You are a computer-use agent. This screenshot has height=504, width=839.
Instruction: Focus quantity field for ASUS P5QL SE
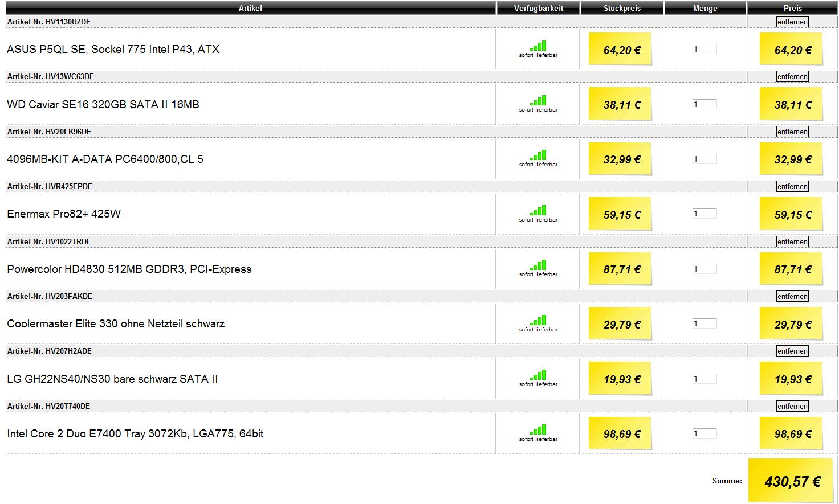[704, 49]
